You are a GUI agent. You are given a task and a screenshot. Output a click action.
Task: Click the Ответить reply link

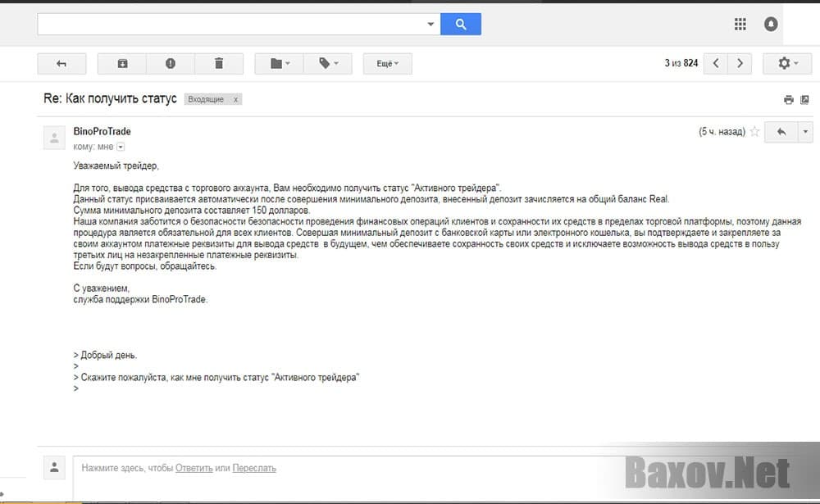(194, 468)
